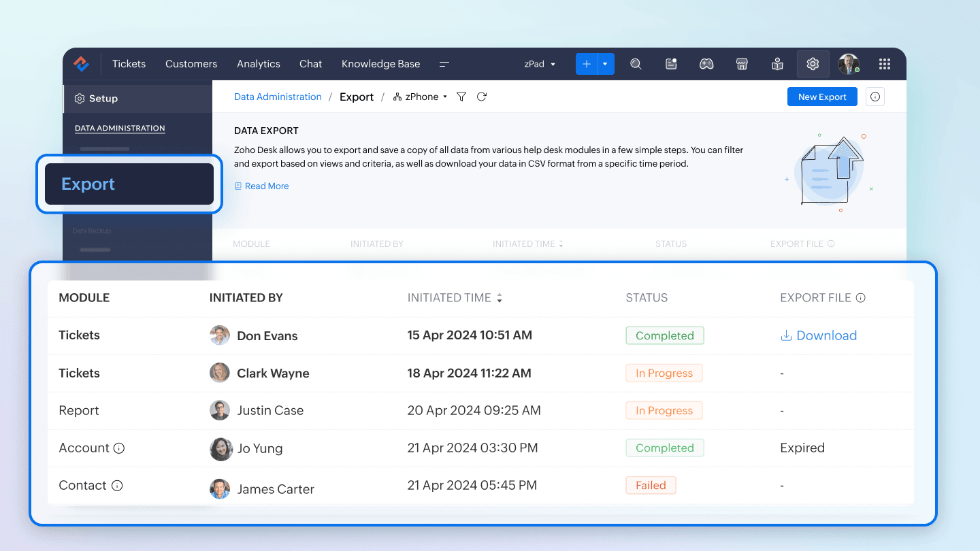Screen dimensions: 980x551
Task: Open the marketplace store icon
Action: (x=742, y=64)
